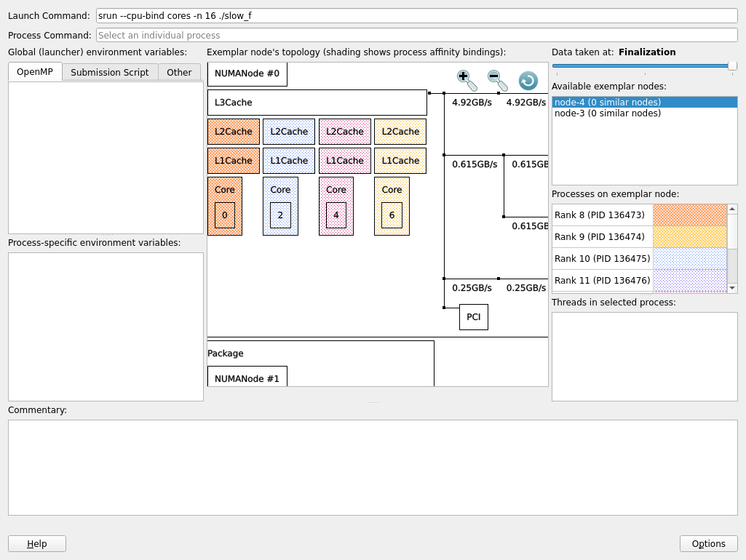
Task: Click the orange swatch for Rank 8
Action: (x=690, y=215)
